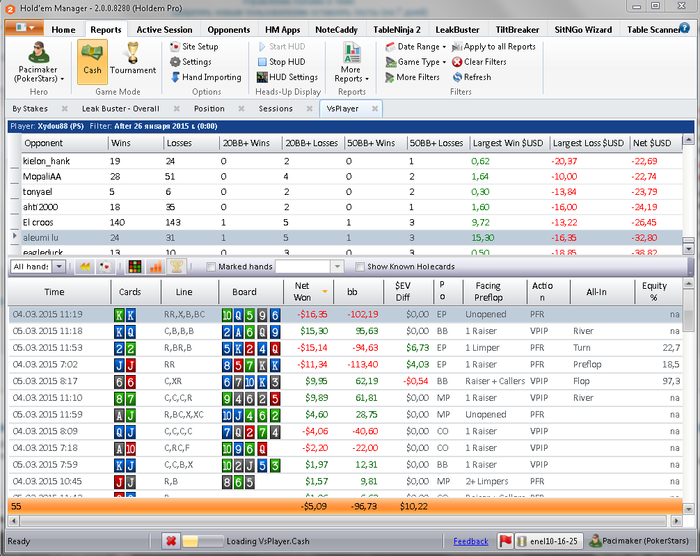Open the All hands dropdown

(x=59, y=267)
